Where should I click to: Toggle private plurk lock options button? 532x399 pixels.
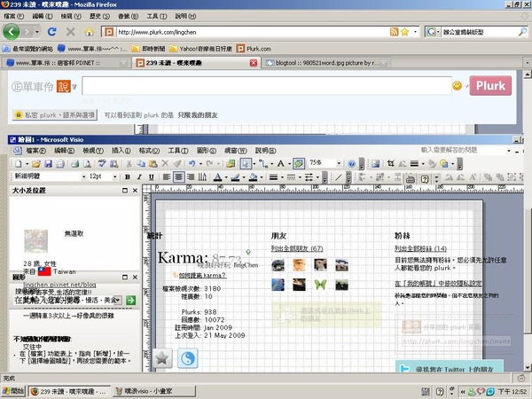point(55,115)
